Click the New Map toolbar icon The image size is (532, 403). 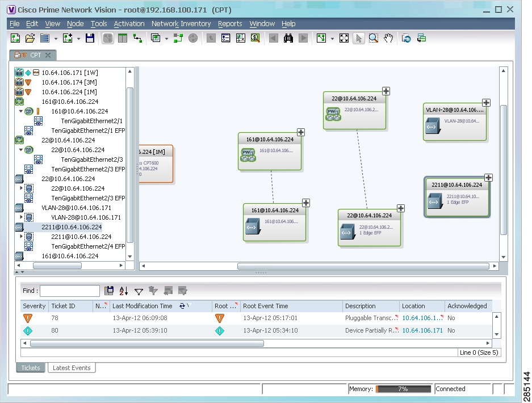(x=15, y=38)
